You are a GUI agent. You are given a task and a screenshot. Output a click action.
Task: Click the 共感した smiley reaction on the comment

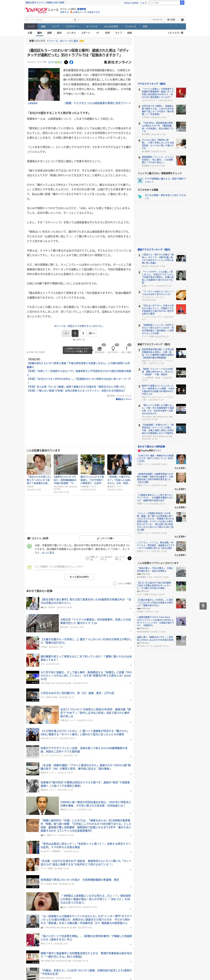coord(91,558)
